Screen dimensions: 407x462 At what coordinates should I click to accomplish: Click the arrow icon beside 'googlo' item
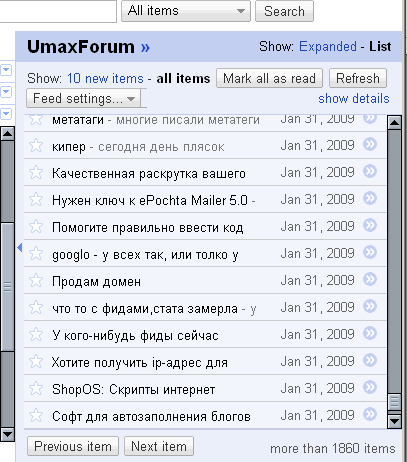[370, 252]
